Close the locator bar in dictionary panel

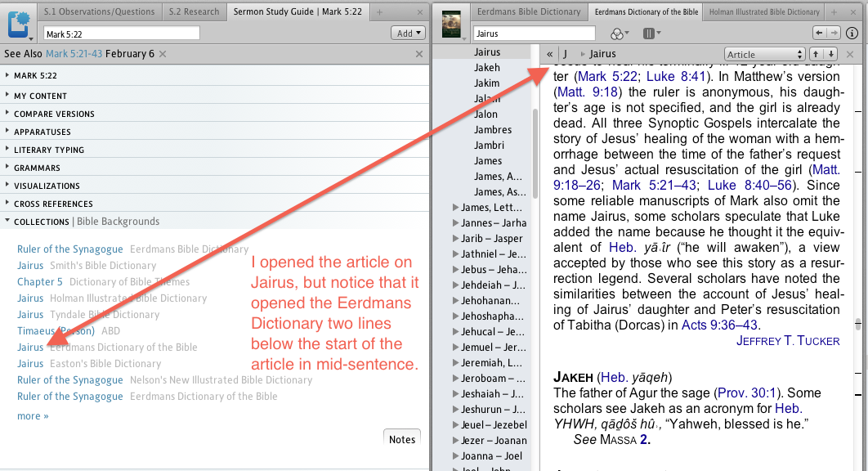(x=850, y=54)
